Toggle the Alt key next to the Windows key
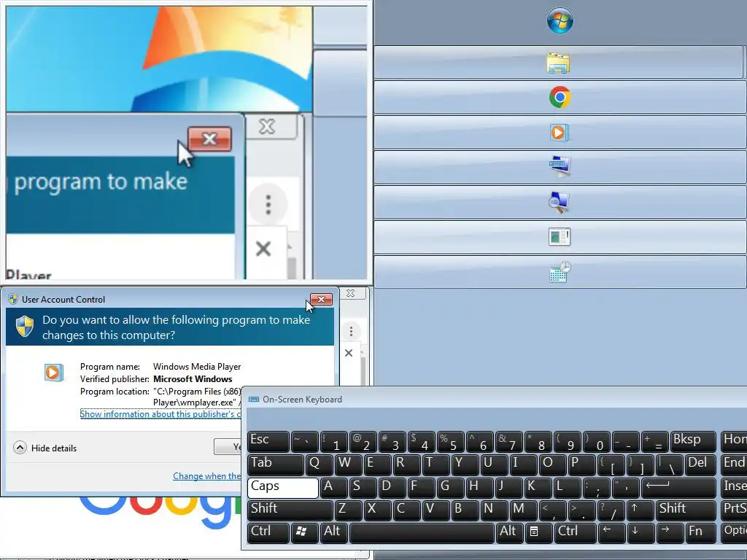 pyautogui.click(x=333, y=532)
